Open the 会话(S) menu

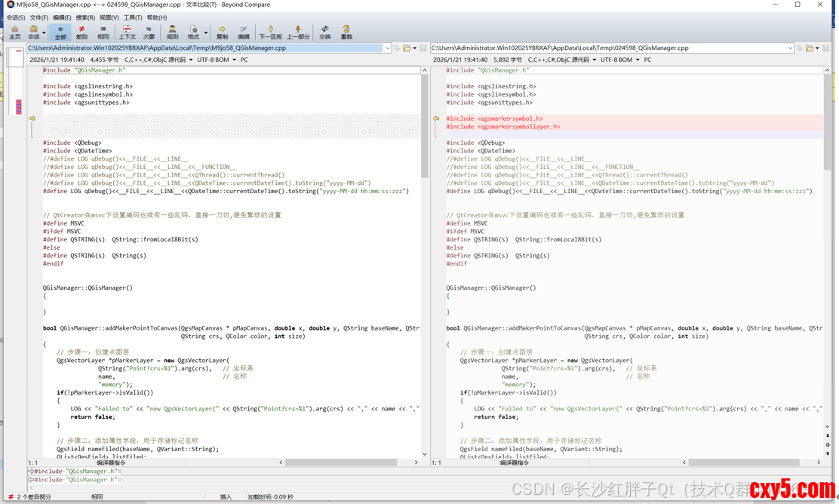[15, 17]
